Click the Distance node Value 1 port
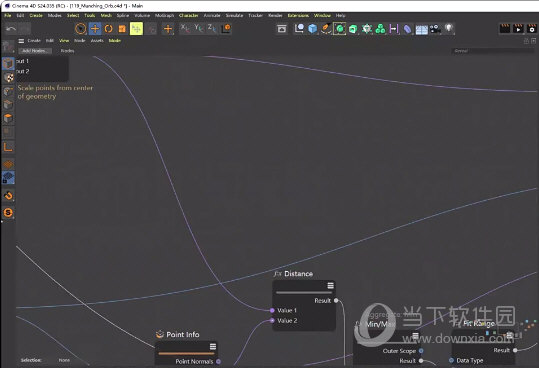 coord(272,310)
